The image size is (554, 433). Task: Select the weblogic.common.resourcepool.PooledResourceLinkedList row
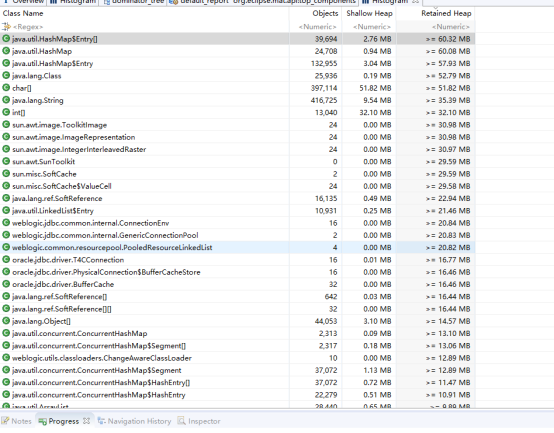pyautogui.click(x=237, y=247)
